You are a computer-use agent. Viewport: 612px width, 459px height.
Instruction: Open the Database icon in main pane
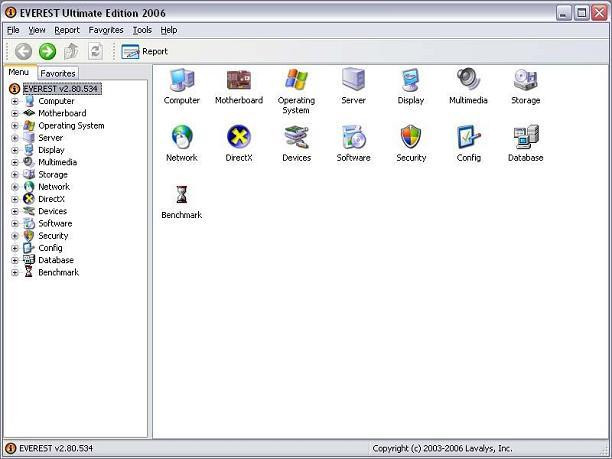pyautogui.click(x=526, y=137)
